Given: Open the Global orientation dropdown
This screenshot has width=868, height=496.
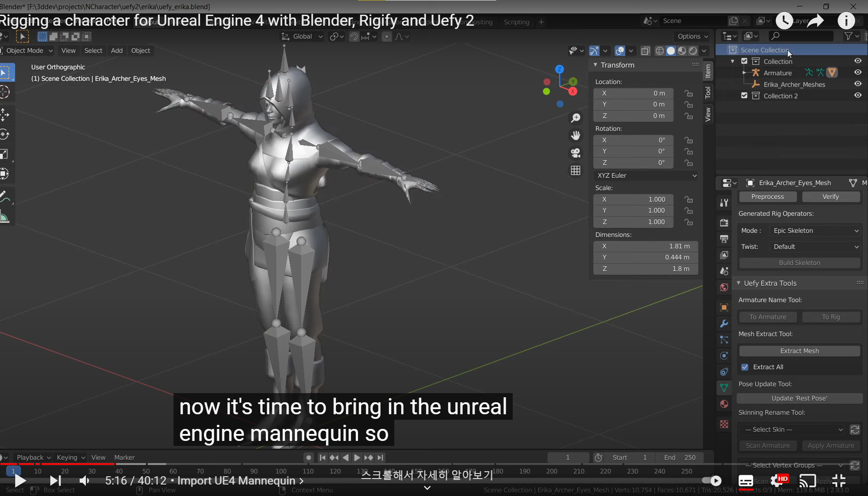Looking at the screenshot, I should 302,36.
